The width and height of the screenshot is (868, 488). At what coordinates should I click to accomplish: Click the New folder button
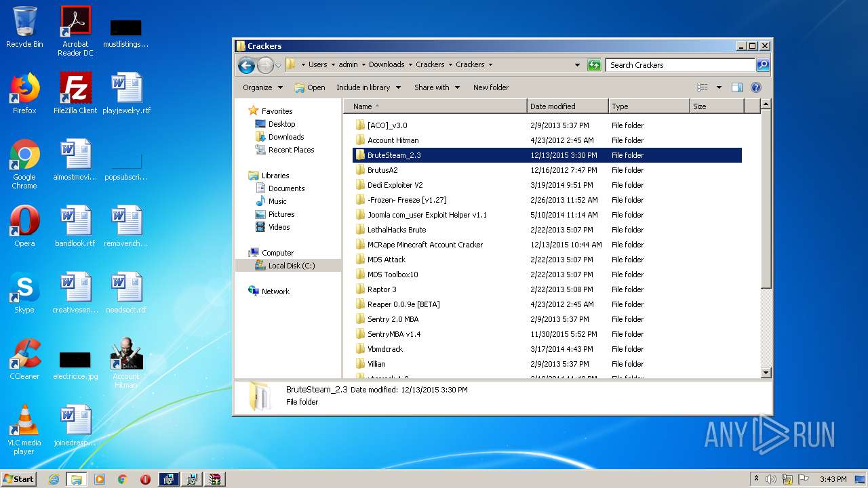click(491, 87)
